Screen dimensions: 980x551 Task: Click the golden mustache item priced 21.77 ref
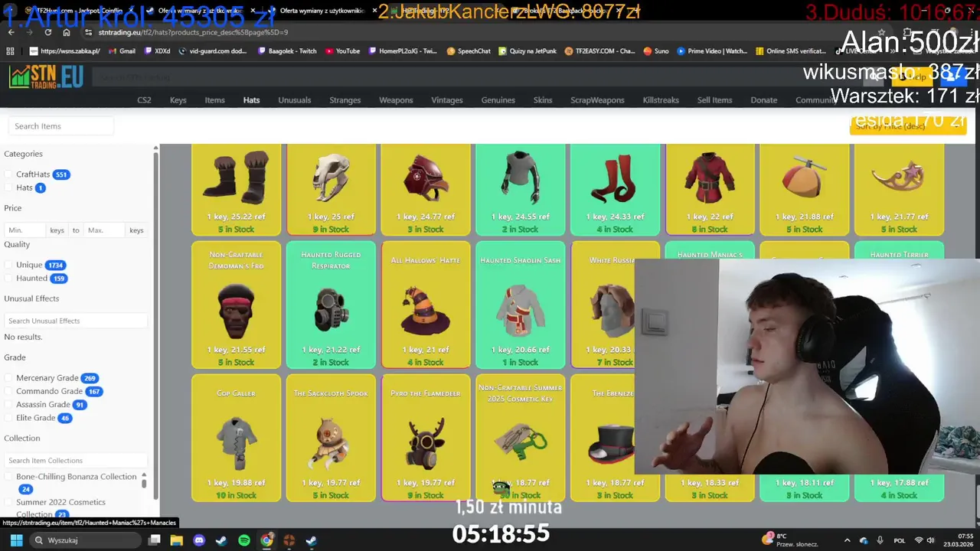(x=899, y=189)
